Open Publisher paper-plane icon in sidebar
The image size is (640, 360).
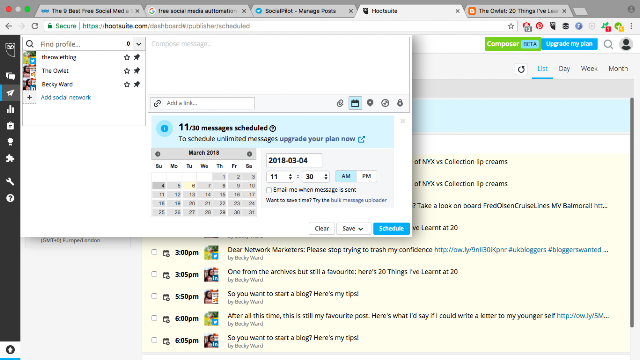(10, 93)
